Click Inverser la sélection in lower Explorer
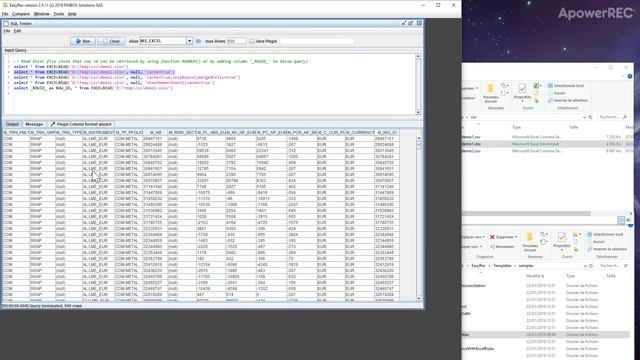The image size is (640, 360). 607,249
